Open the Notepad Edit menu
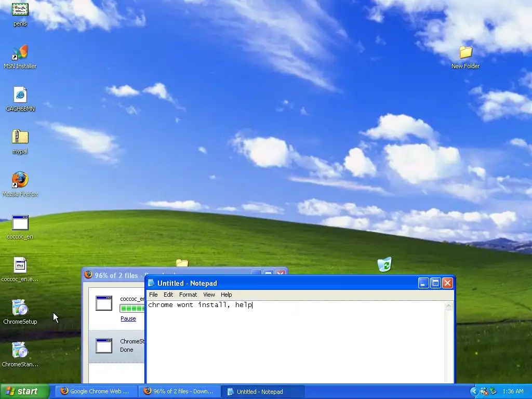The image size is (532, 399). click(168, 295)
